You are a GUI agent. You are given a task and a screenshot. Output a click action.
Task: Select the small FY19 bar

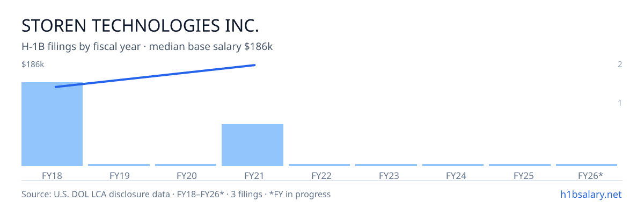[x=119, y=165]
